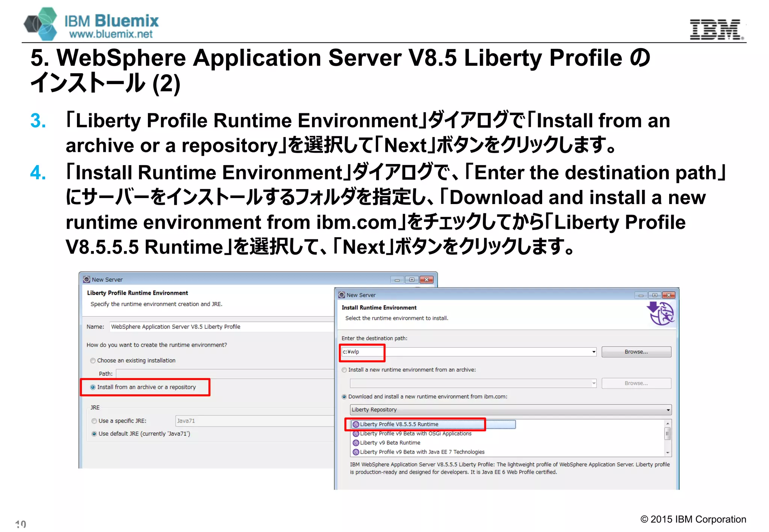769x532 pixels.
Task: Select Liberty v9 Beta Runtime item
Action: click(x=390, y=443)
